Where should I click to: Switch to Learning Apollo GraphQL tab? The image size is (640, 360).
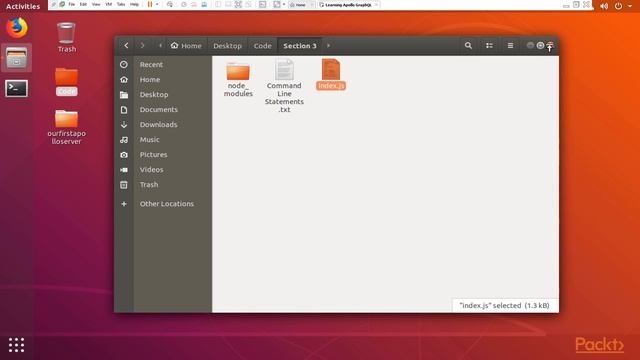pyautogui.click(x=348, y=5)
